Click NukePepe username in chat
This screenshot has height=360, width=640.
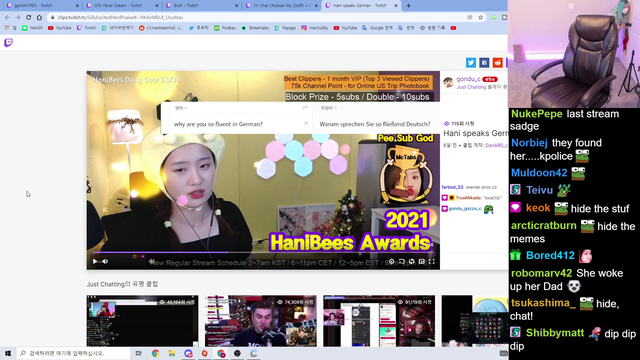coord(536,114)
